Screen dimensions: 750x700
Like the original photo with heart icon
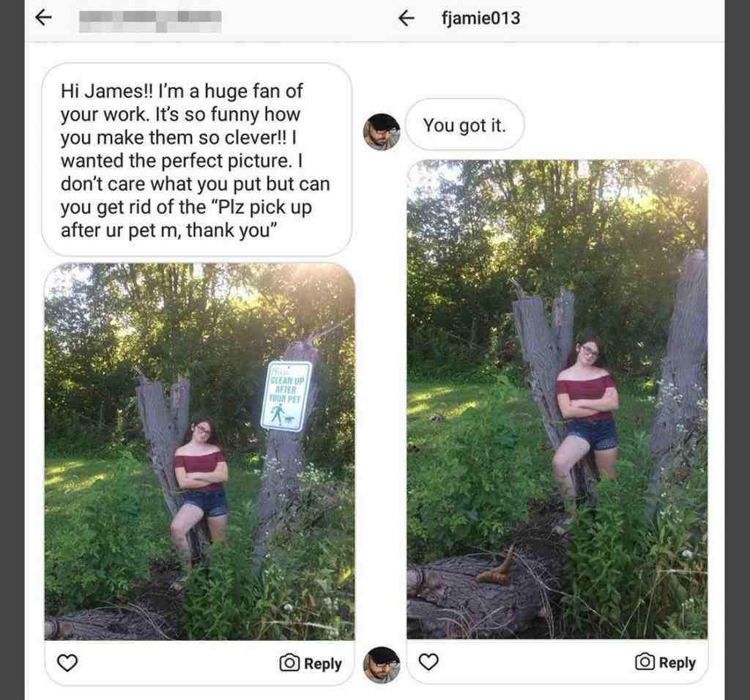click(x=67, y=663)
